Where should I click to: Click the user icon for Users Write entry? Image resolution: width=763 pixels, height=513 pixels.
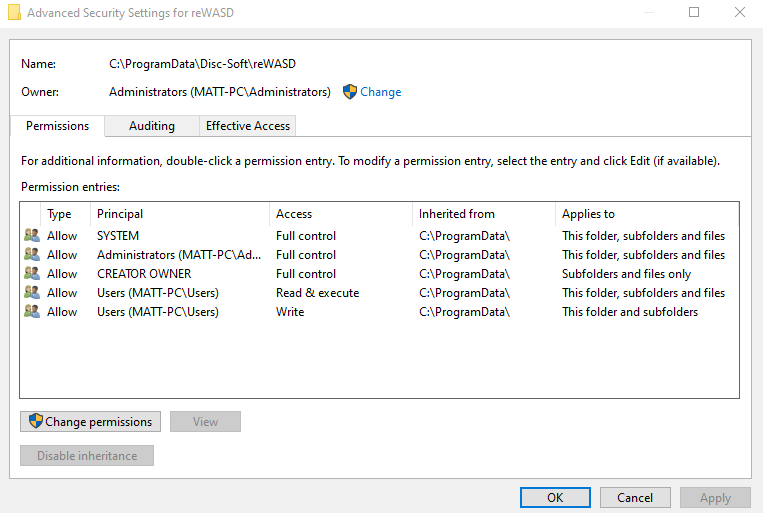(x=32, y=312)
